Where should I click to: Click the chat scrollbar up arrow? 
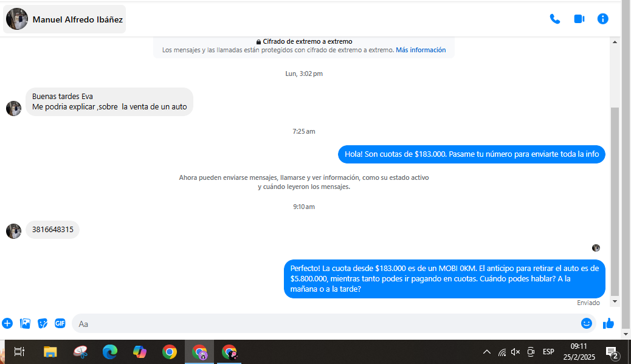pos(615,42)
